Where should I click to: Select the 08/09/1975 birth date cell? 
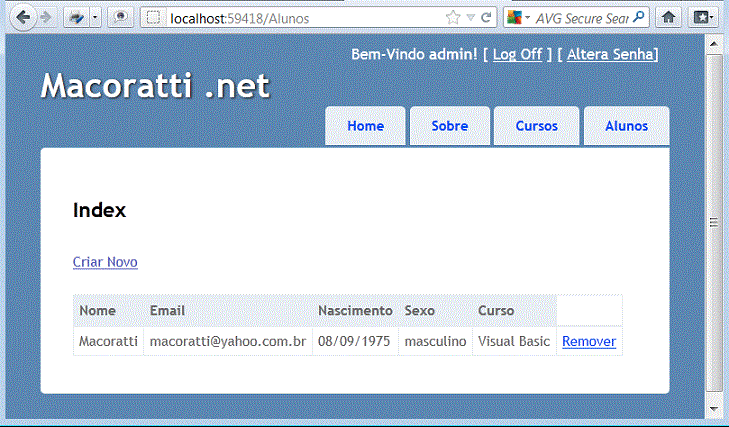354,341
